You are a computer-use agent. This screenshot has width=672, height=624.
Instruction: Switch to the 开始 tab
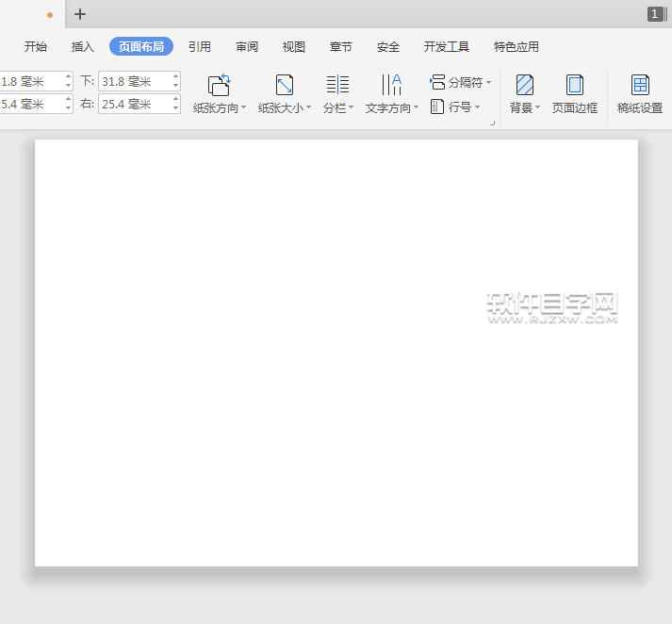point(36,46)
